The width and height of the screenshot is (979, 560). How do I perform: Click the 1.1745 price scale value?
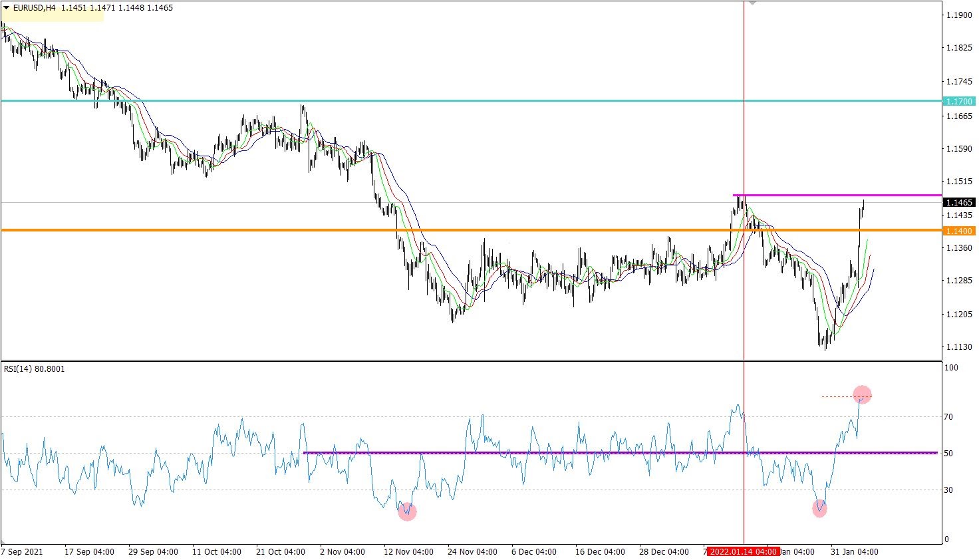[959, 82]
